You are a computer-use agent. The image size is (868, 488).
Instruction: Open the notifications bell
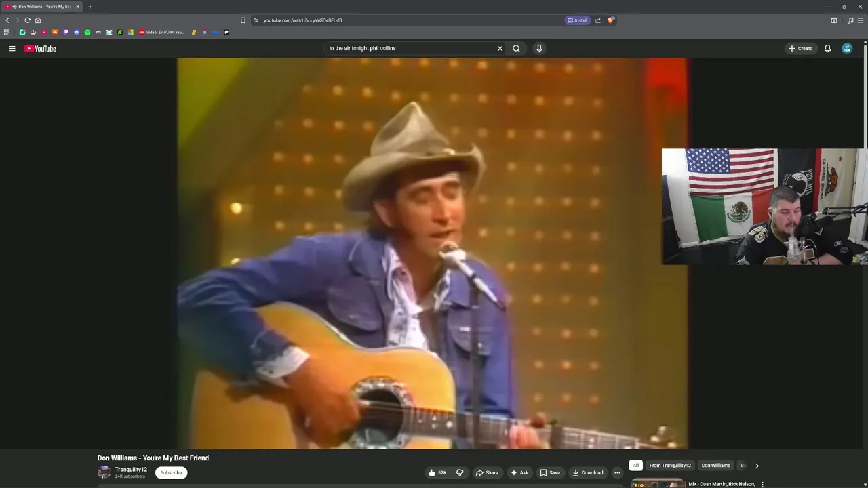827,48
